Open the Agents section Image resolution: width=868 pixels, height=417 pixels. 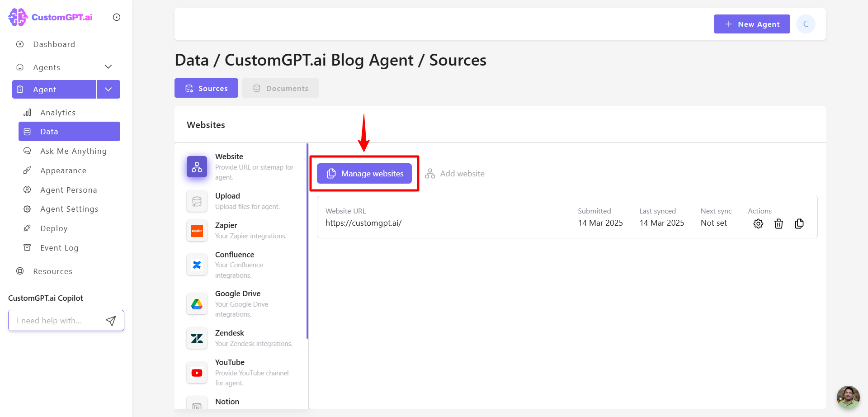(x=47, y=67)
